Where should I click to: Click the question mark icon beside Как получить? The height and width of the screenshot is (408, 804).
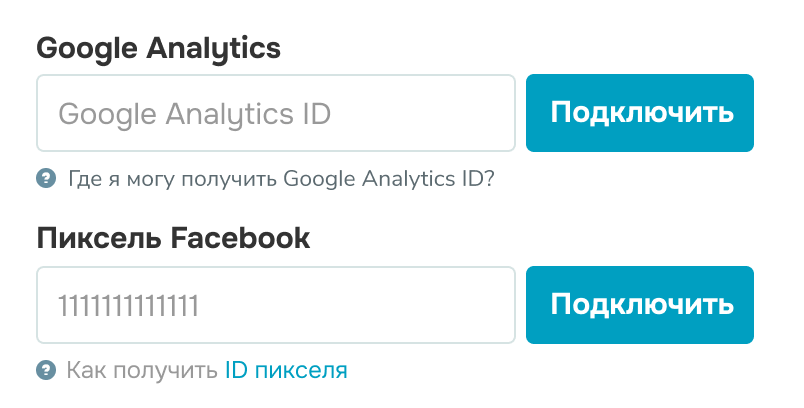[46, 370]
